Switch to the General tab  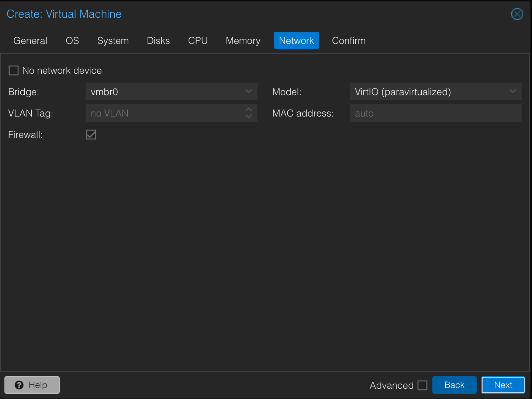(x=30, y=41)
